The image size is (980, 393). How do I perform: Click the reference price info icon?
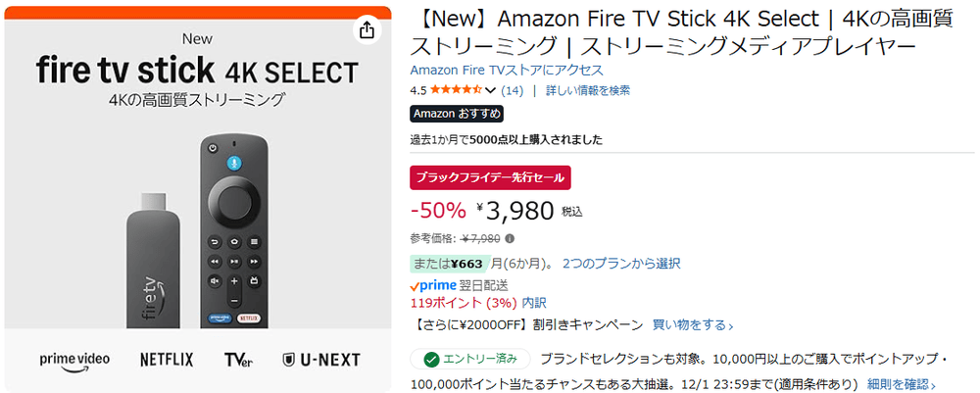[511, 238]
